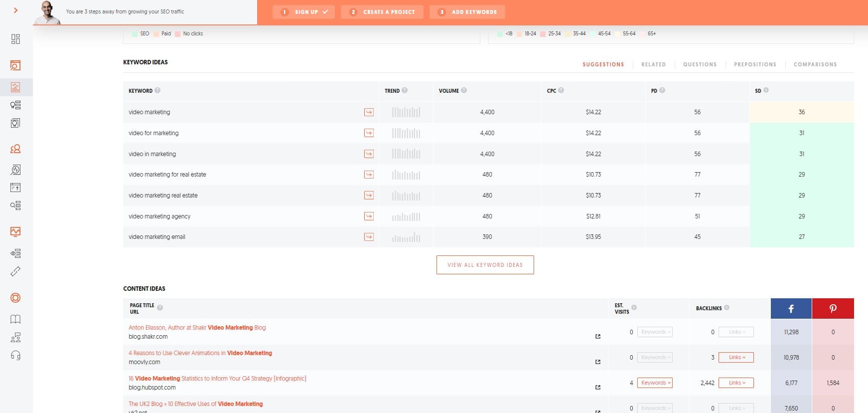Select the Comparisons tab
The width and height of the screenshot is (868, 413).
(x=815, y=65)
